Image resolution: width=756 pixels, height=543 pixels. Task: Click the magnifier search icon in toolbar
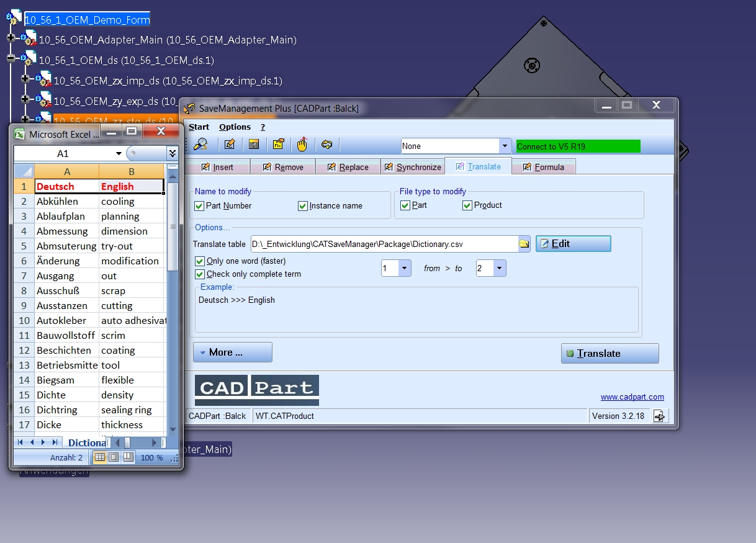point(200,145)
